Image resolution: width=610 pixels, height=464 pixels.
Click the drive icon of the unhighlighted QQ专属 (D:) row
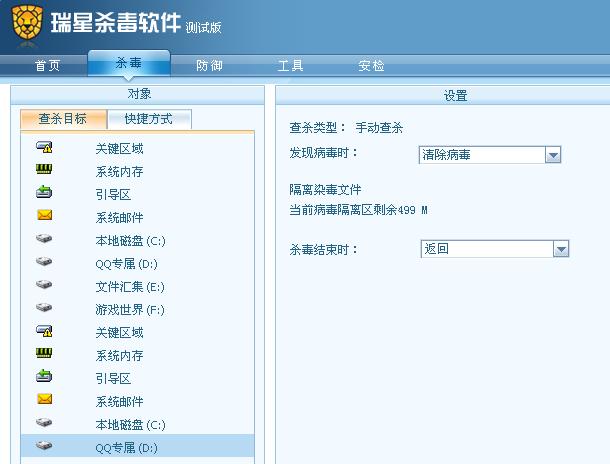point(44,261)
